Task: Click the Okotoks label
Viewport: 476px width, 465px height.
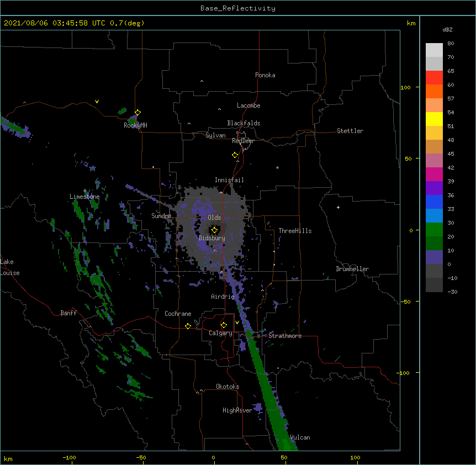Action: 228,387
